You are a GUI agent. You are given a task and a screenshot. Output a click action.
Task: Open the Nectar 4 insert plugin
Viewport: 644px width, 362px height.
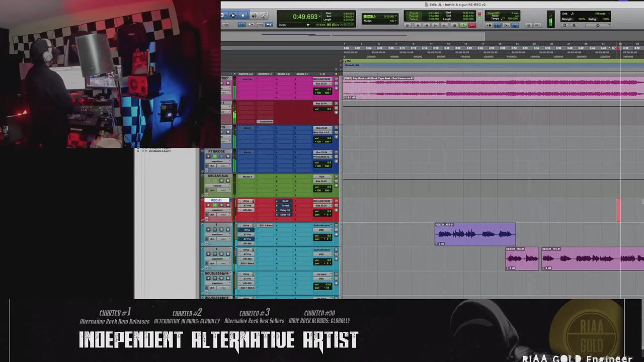(247, 176)
